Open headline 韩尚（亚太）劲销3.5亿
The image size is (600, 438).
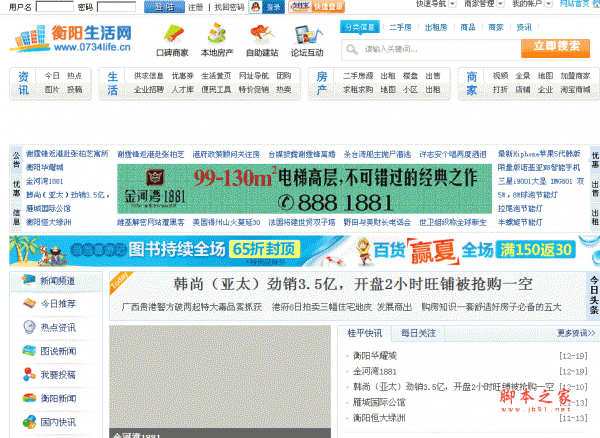[353, 284]
